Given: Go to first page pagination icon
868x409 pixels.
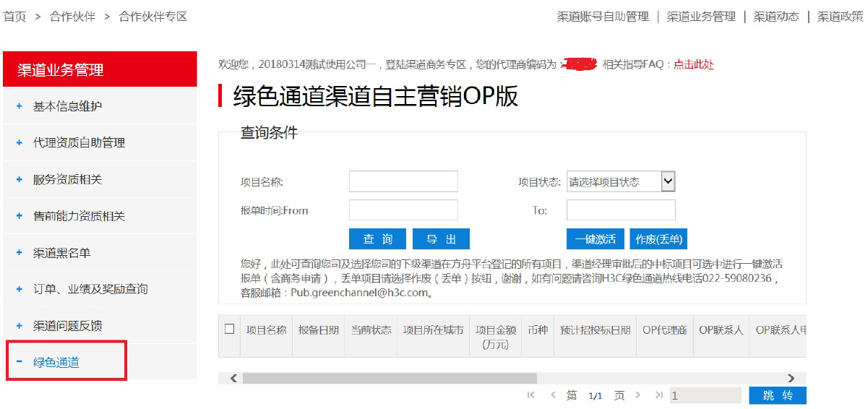Looking at the screenshot, I should (x=531, y=395).
